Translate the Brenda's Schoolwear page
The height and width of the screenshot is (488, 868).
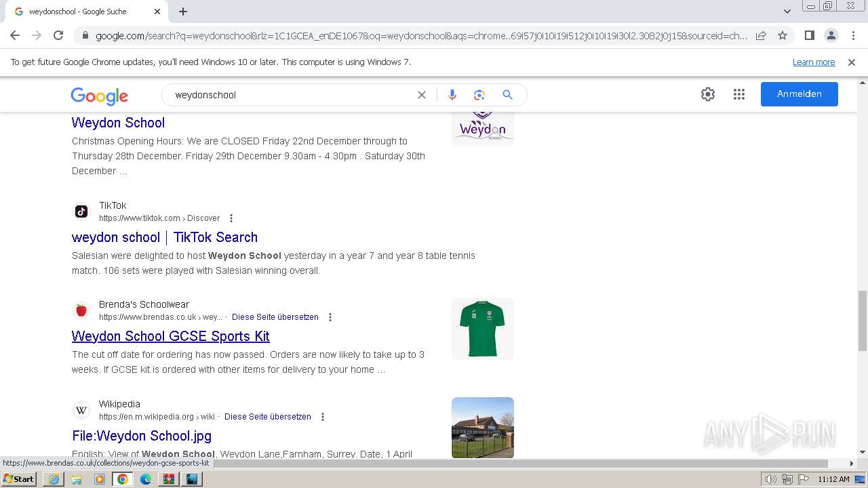coord(275,317)
